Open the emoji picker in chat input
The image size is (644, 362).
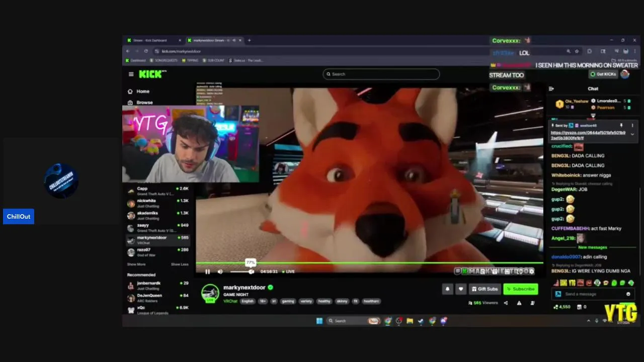click(628, 294)
